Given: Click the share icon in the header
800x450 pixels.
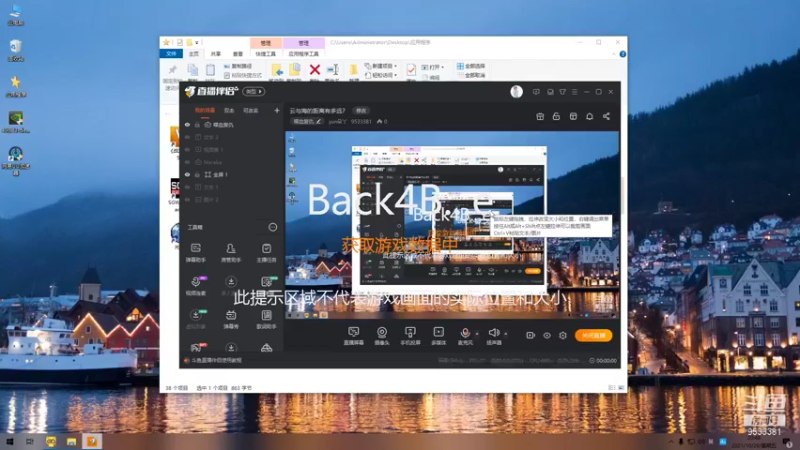Looking at the screenshot, I should pyautogui.click(x=606, y=116).
